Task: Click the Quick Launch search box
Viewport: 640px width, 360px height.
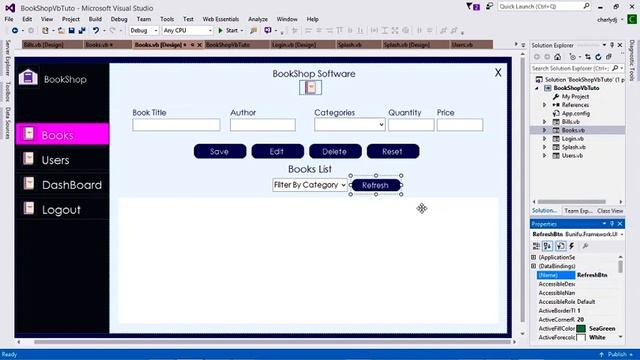Action: click(544, 7)
